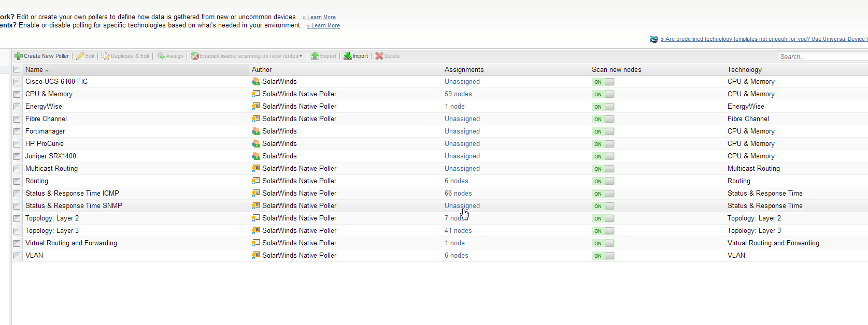Open the 59 nodes assignment link
This screenshot has width=868, height=325.
point(458,94)
